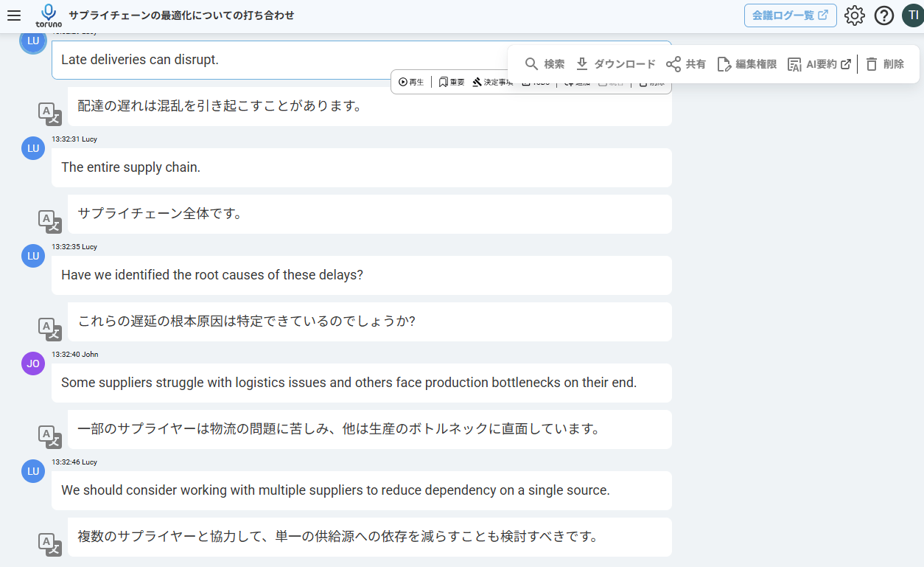
Task: Click Lucy's avatar at 13:32:35
Action: (x=33, y=256)
